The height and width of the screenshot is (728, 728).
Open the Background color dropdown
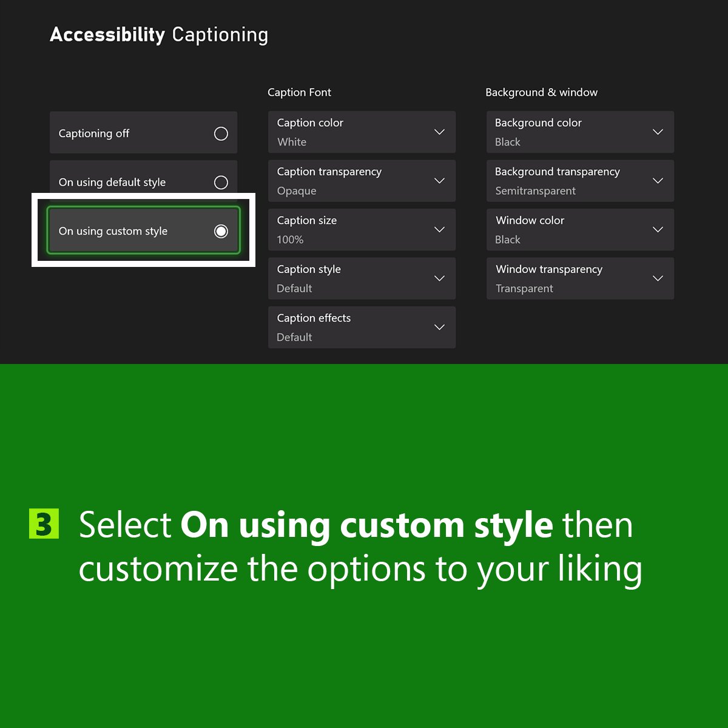[580, 132]
